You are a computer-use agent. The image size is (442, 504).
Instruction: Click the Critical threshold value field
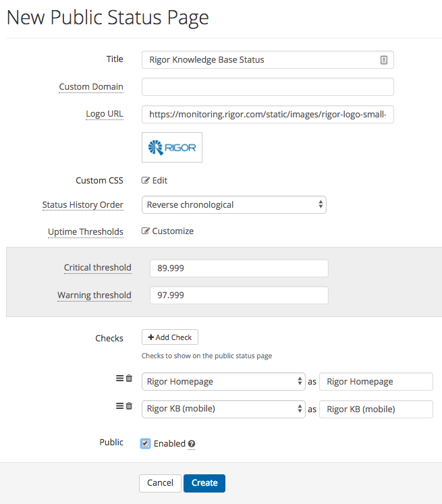[x=239, y=268]
